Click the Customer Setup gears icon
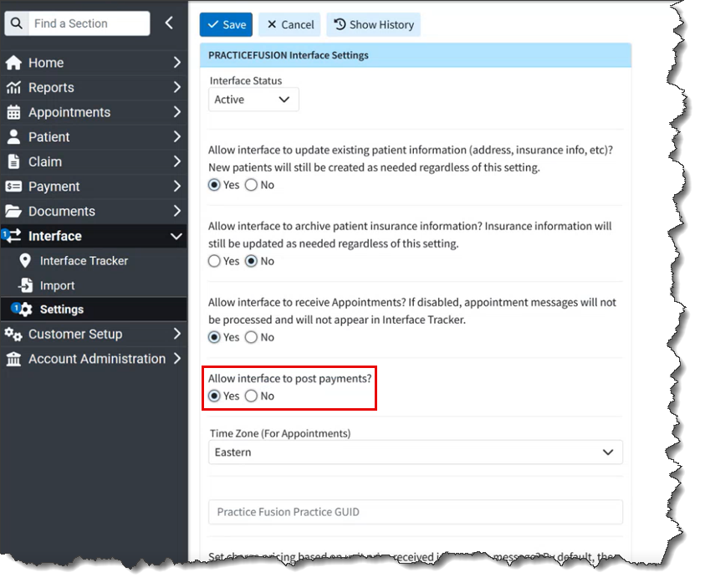 click(x=13, y=334)
